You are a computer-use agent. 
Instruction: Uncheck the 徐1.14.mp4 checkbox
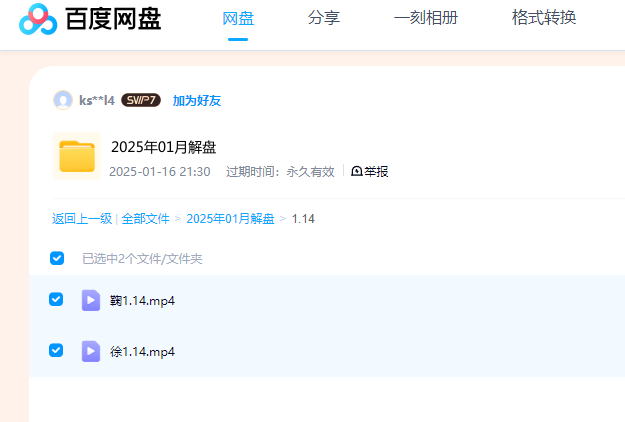(x=56, y=350)
